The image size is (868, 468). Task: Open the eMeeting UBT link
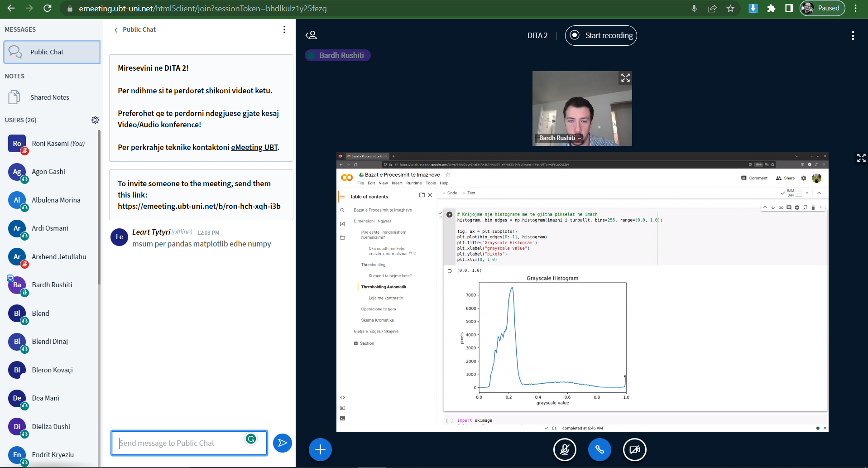click(254, 147)
